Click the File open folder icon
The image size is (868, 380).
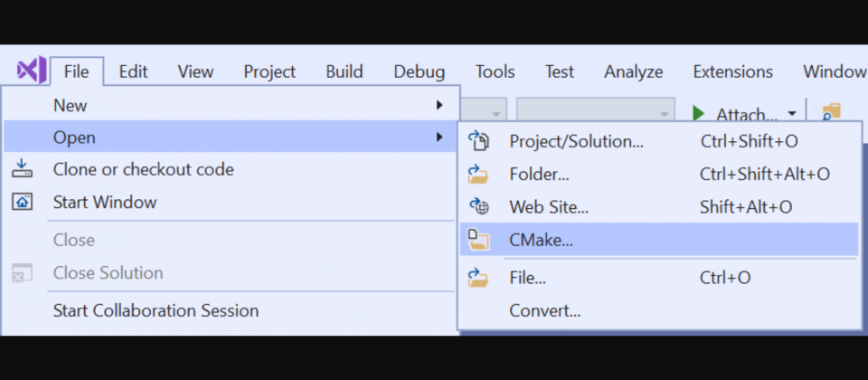[x=477, y=278]
